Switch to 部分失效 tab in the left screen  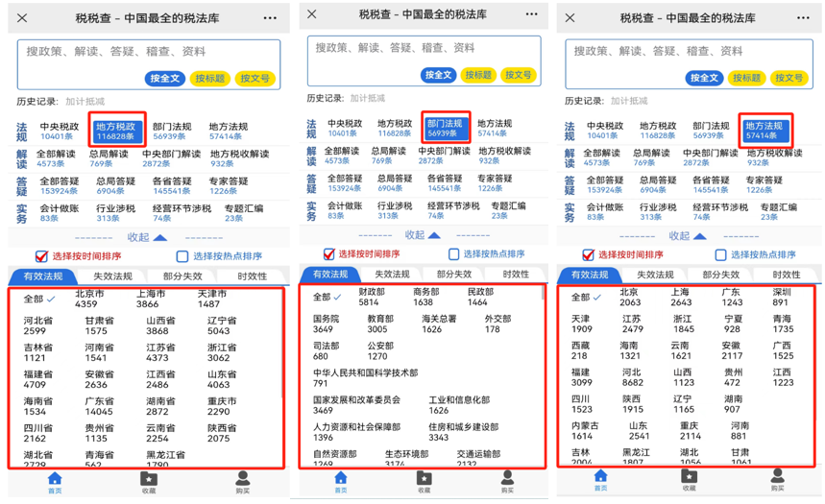[182, 276]
